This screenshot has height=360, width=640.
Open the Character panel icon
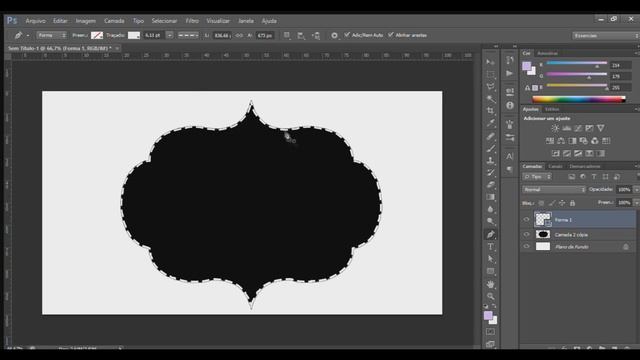tap(510, 156)
